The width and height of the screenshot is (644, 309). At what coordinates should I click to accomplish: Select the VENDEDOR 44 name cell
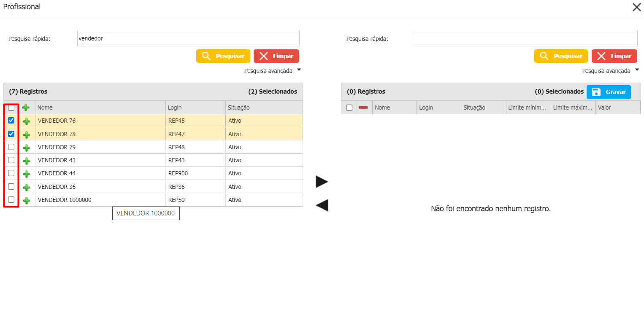coord(100,173)
